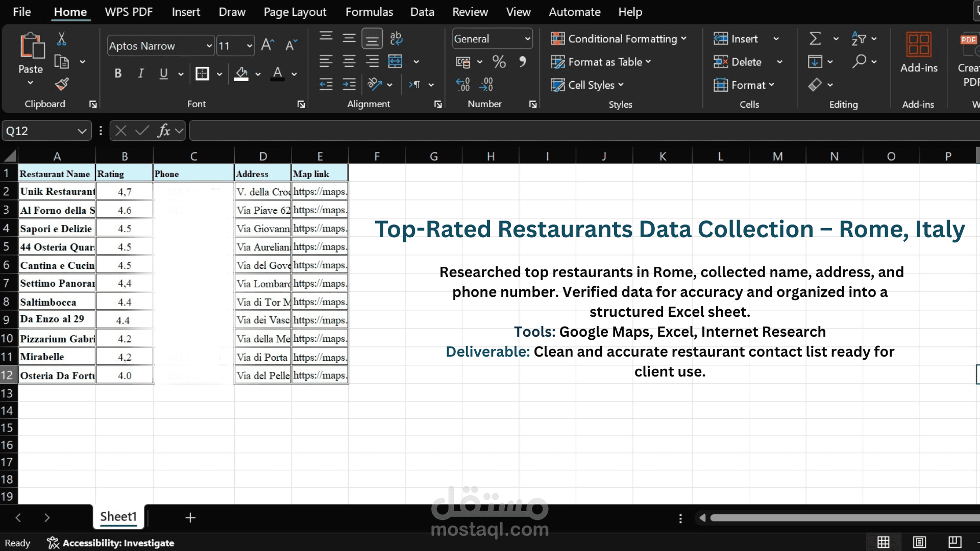
Task: Click inside the formula bar
Action: coord(561,131)
